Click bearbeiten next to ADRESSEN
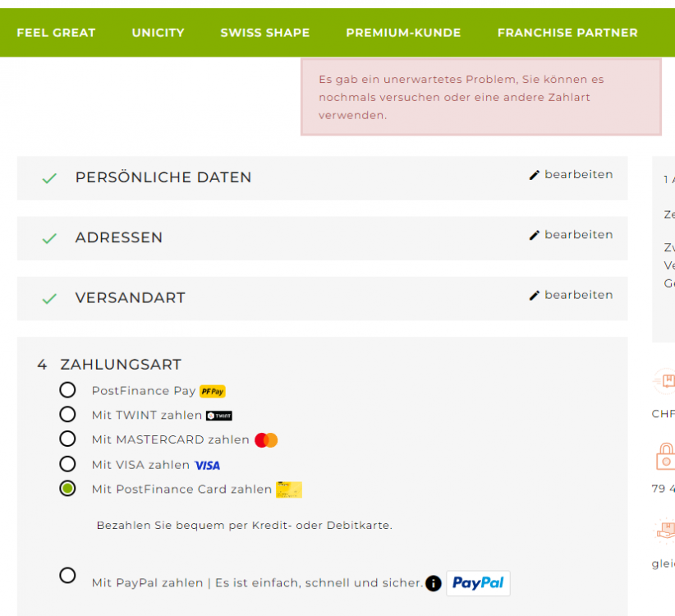This screenshot has width=675, height=616. tap(577, 235)
